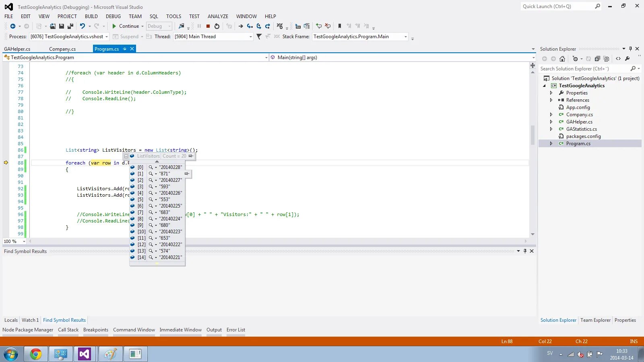
Task: Click the Undo arrow icon
Action: click(83, 26)
